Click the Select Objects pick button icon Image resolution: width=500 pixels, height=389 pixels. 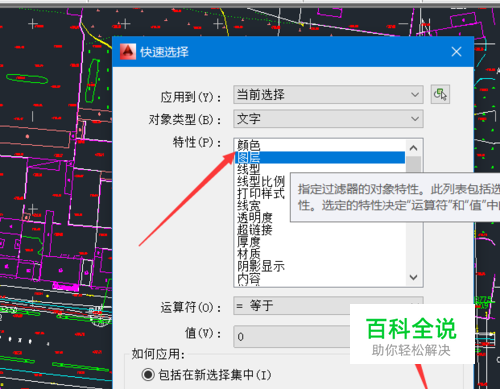pos(440,94)
